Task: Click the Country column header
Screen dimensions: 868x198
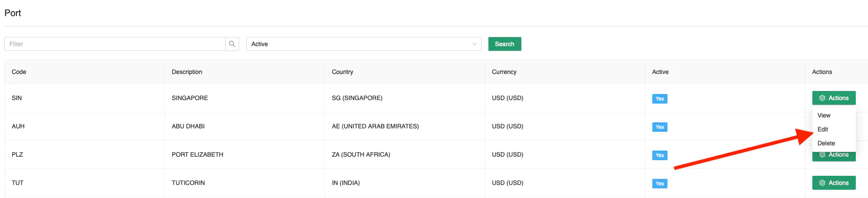Action: [342, 72]
